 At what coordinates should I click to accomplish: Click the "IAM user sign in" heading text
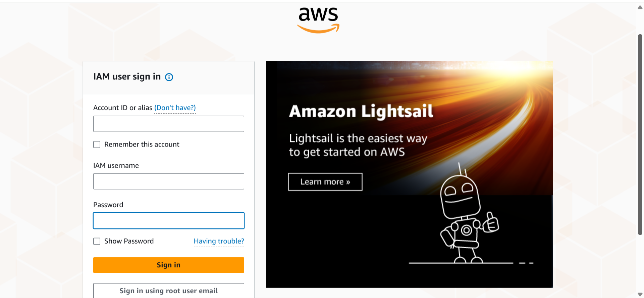pos(127,77)
